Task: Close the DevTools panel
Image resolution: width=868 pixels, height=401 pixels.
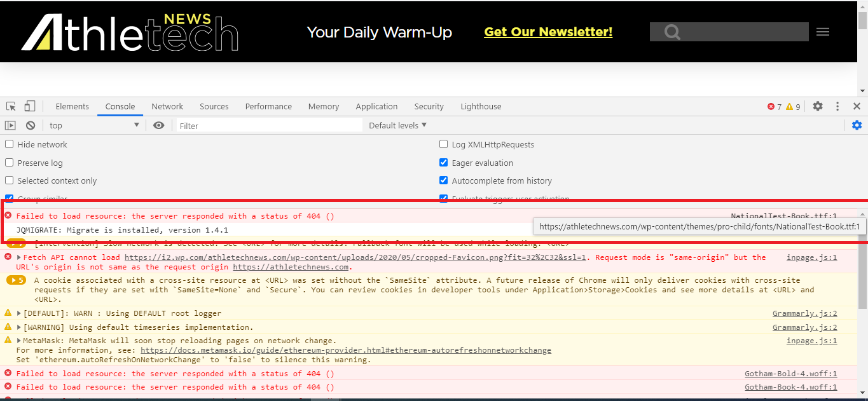Action: tap(857, 106)
